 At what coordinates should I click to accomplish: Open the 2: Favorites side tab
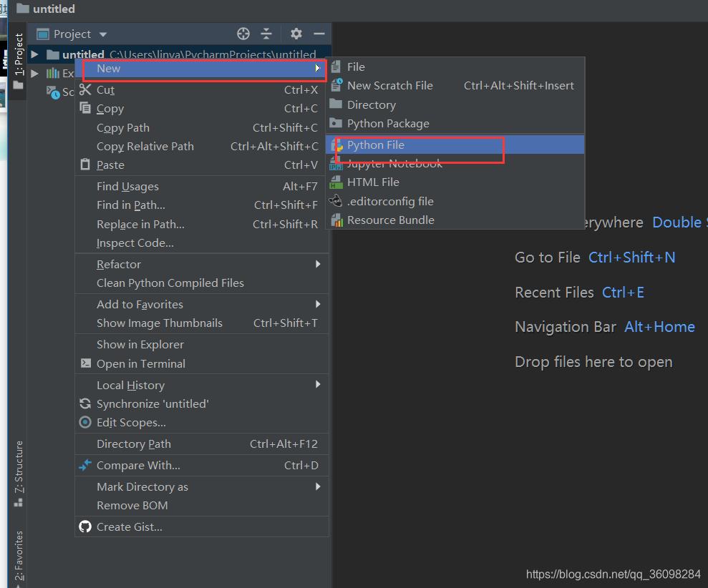18,559
